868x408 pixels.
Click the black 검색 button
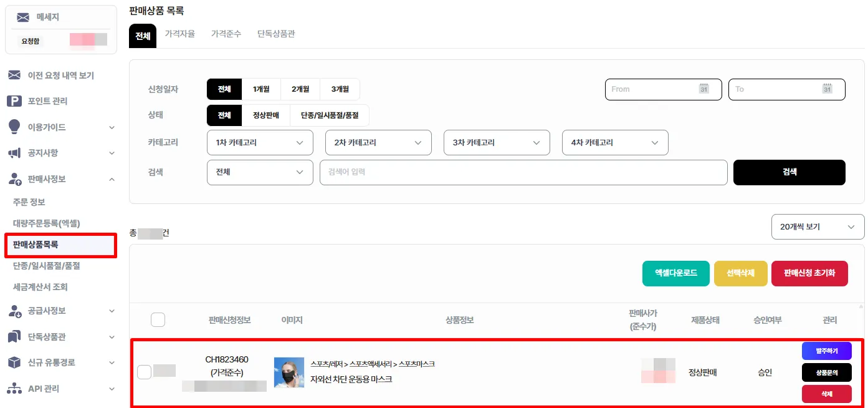click(x=789, y=172)
